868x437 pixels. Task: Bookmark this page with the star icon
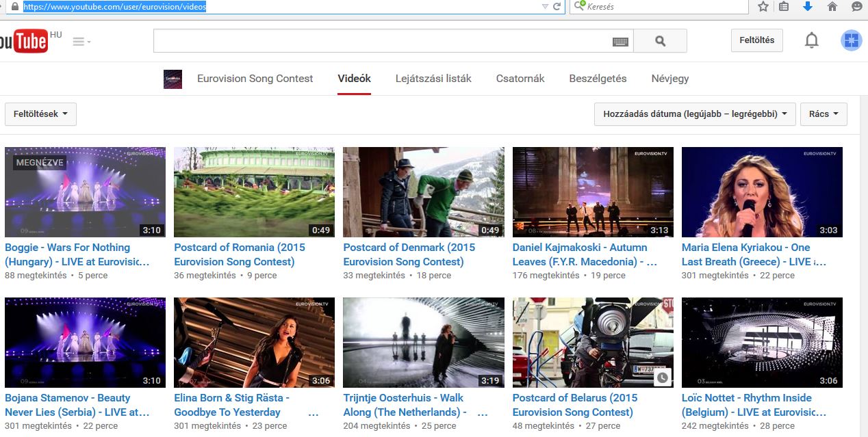click(x=763, y=7)
